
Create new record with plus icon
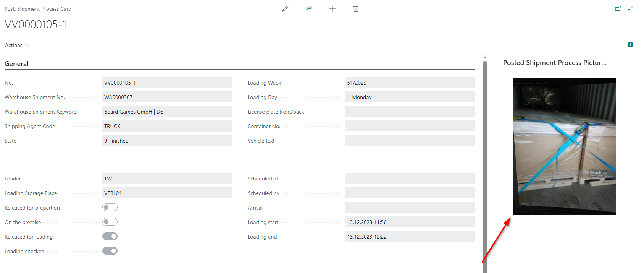coord(332,9)
